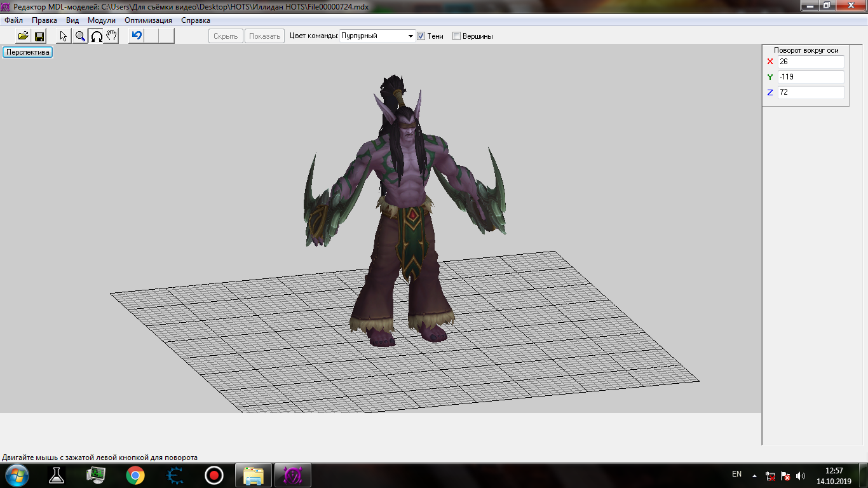This screenshot has height=488, width=868.
Task: Select the hand pan tool
Action: point(111,36)
